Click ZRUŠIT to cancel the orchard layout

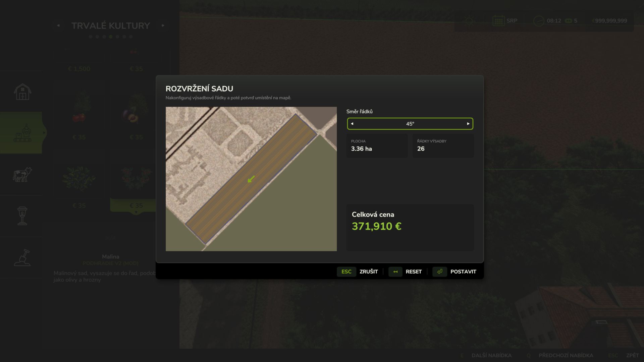click(369, 271)
